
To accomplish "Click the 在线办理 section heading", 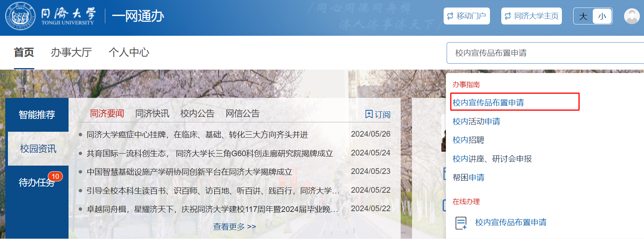I will [x=466, y=202].
